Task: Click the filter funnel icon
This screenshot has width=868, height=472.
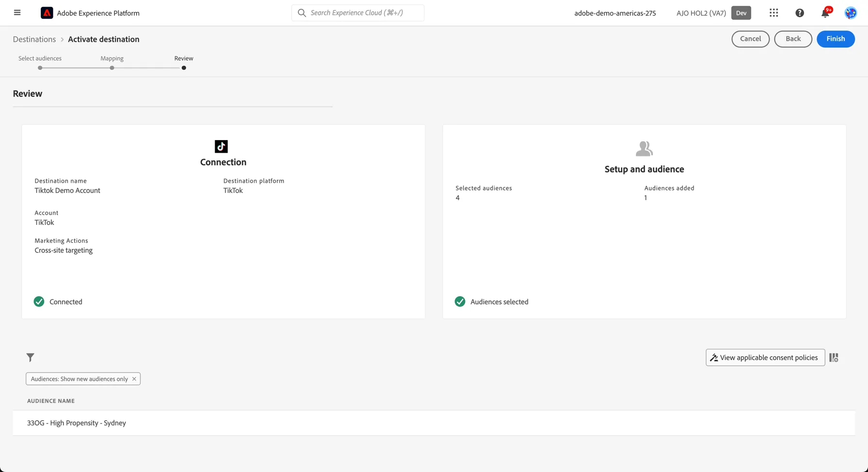Action: [x=30, y=358]
